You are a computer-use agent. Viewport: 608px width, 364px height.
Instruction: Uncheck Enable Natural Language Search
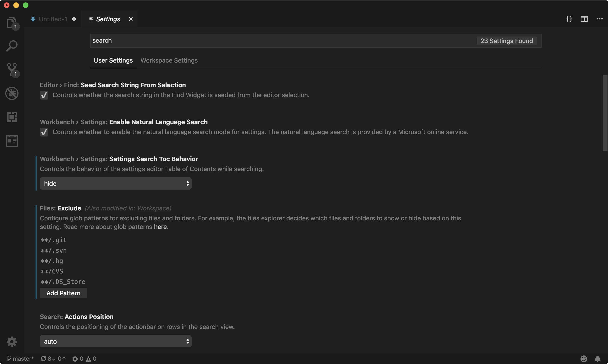(x=44, y=132)
